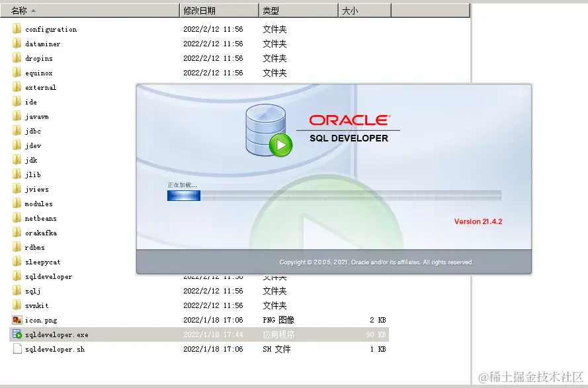Select the javavm folder name
The image size is (588, 388).
pyautogui.click(x=37, y=116)
